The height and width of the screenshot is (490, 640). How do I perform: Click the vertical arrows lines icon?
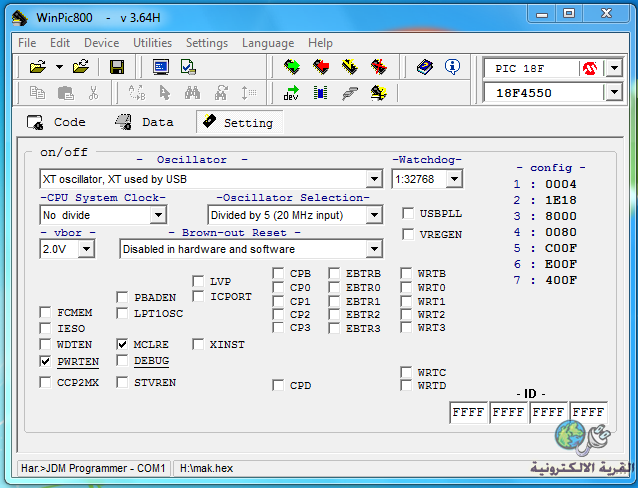click(248, 93)
